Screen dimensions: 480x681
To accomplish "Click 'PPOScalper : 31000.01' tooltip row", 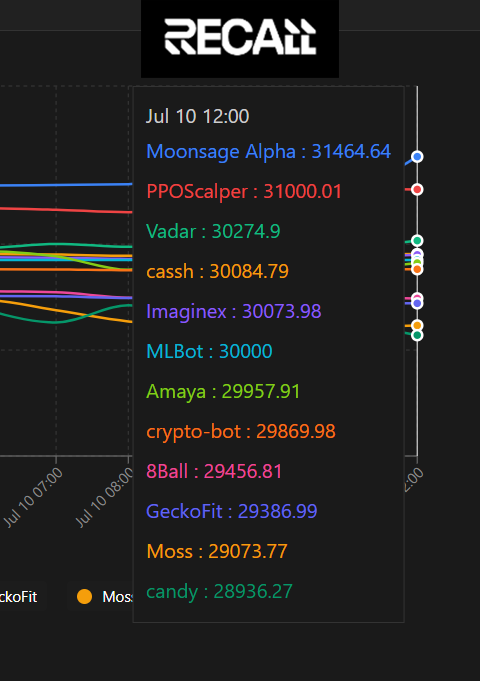I will (x=244, y=192).
